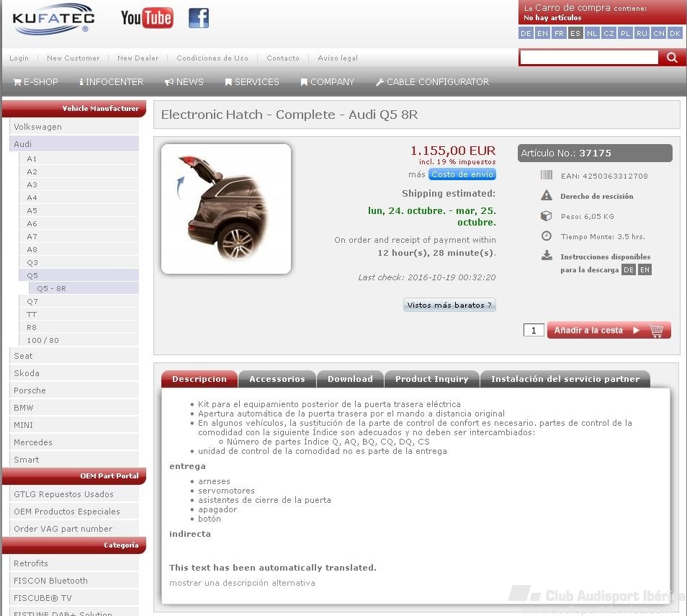The height and width of the screenshot is (616, 687).
Task: Download instructions in EN
Action: [x=645, y=269]
